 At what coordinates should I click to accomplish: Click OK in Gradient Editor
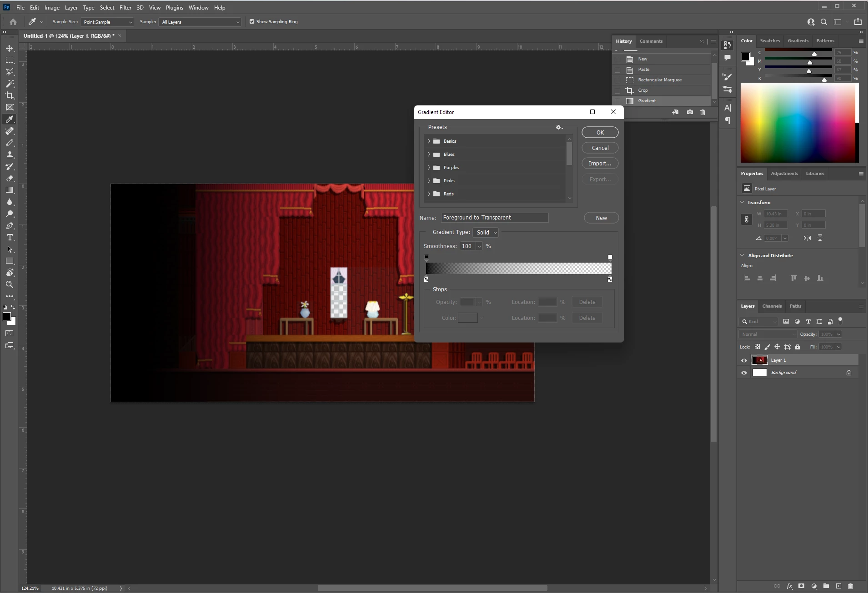[600, 133]
